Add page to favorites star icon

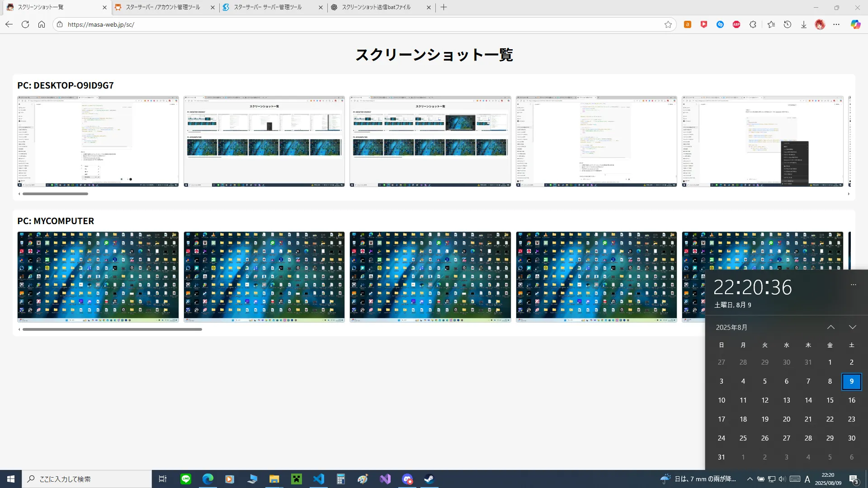pyautogui.click(x=668, y=24)
